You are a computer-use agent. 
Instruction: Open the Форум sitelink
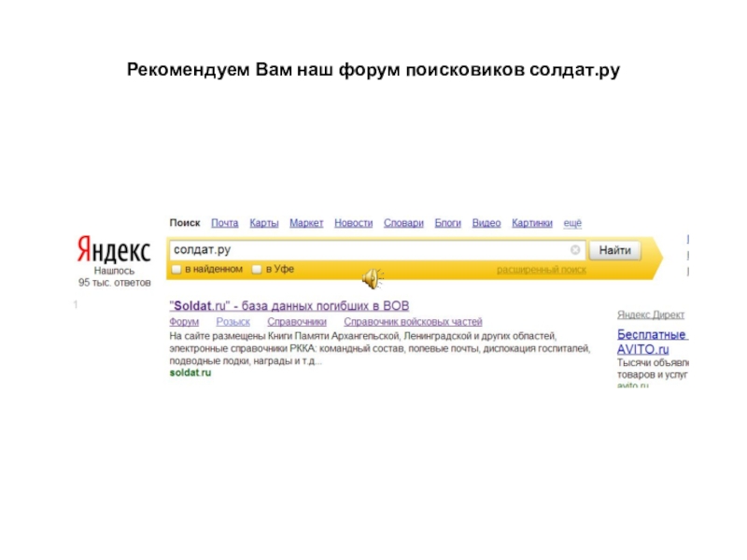point(184,322)
